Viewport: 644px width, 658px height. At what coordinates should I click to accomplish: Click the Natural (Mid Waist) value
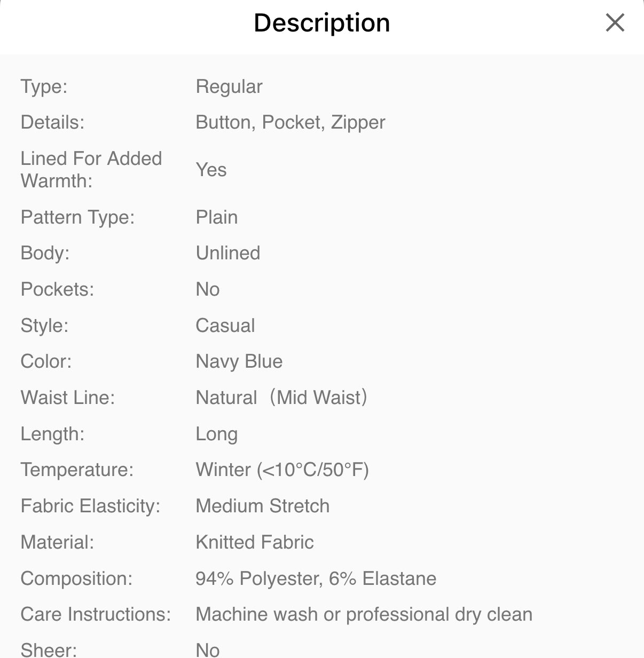(281, 398)
